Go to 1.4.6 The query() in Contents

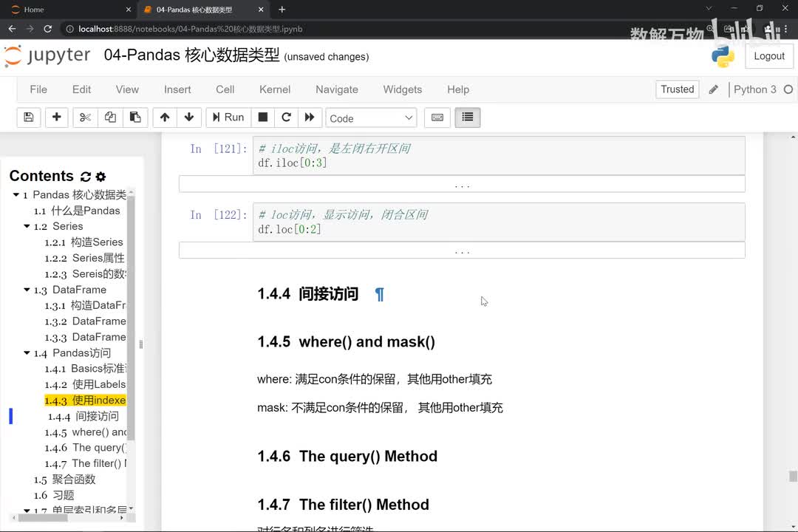pos(85,448)
